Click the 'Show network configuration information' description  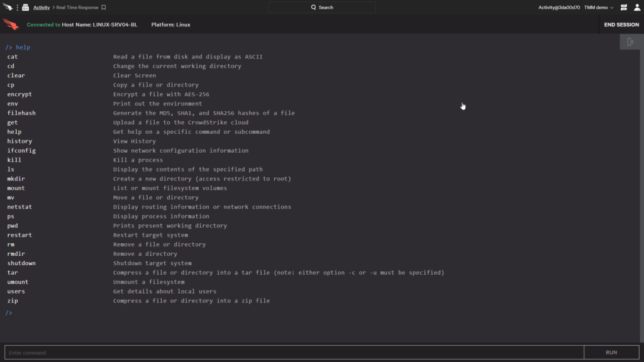click(x=180, y=151)
